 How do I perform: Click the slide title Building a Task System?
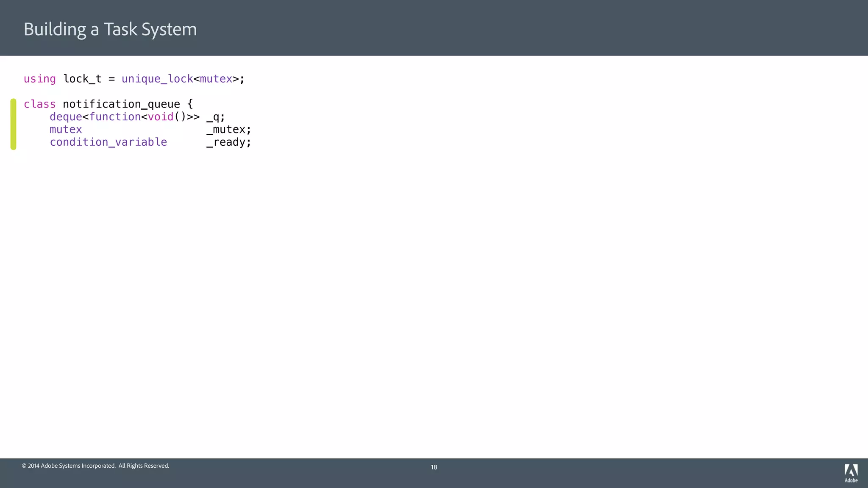pyautogui.click(x=110, y=29)
